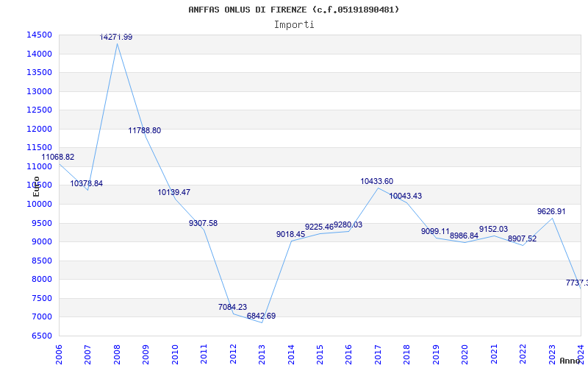Screen dimensions: 588x368
Task: Click the 2007 x-axis year label
Action: (x=88, y=354)
